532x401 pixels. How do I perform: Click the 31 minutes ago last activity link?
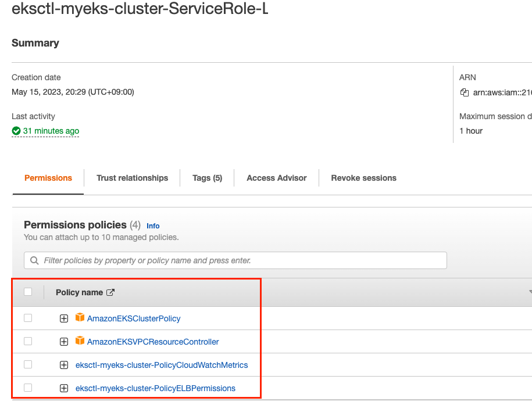point(51,131)
